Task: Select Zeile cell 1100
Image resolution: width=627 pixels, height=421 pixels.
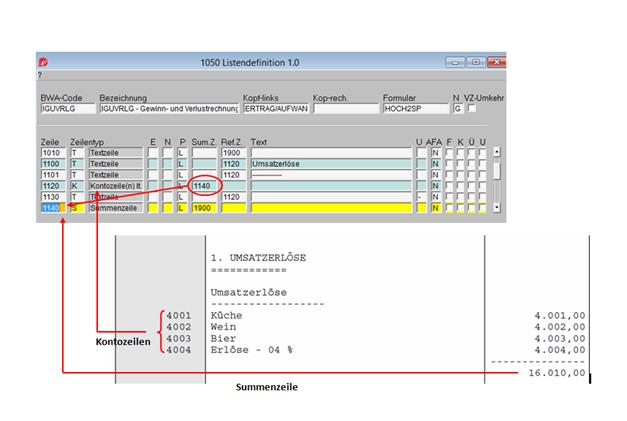Action: (53, 164)
